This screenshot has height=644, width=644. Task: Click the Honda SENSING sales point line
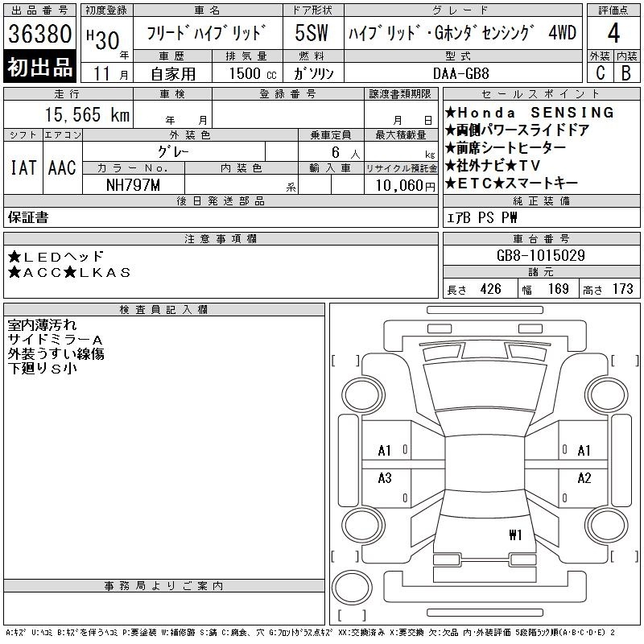pos(530,113)
